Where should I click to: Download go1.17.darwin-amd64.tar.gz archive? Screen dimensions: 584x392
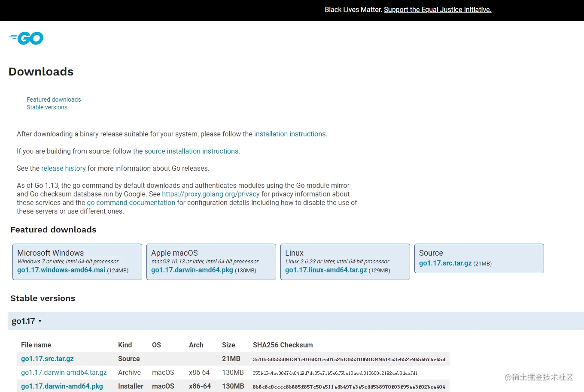coord(64,372)
